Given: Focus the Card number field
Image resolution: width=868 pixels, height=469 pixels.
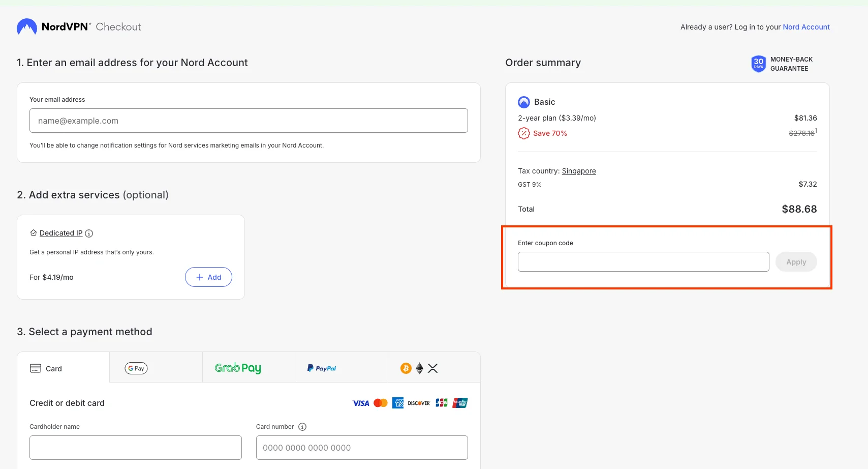Looking at the screenshot, I should point(362,448).
